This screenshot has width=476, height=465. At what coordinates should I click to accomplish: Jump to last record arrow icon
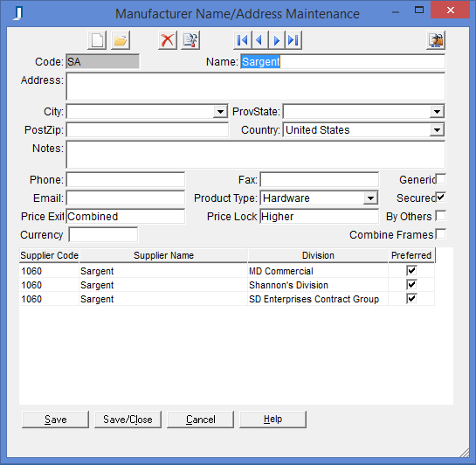pos(293,40)
